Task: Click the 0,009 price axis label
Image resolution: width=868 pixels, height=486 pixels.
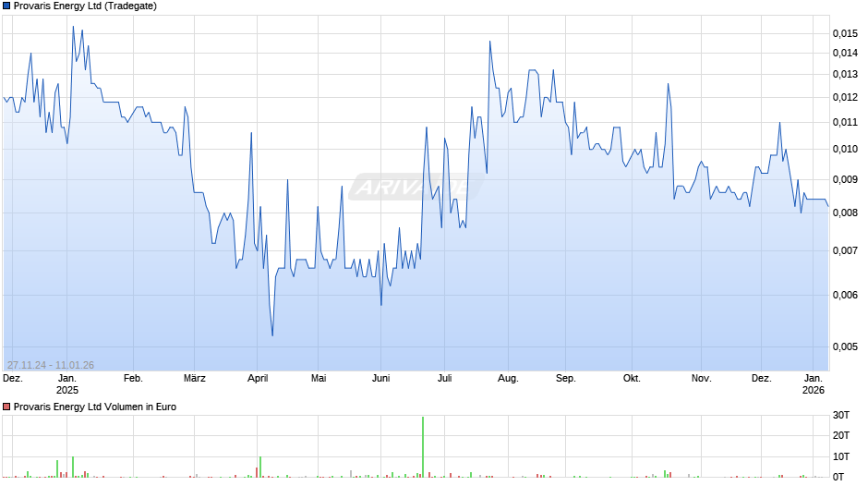Action: (845, 179)
